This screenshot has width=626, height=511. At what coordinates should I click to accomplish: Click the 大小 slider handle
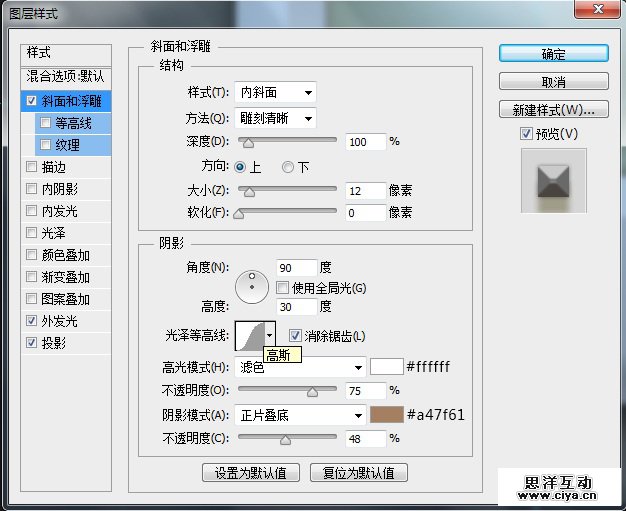(x=250, y=192)
